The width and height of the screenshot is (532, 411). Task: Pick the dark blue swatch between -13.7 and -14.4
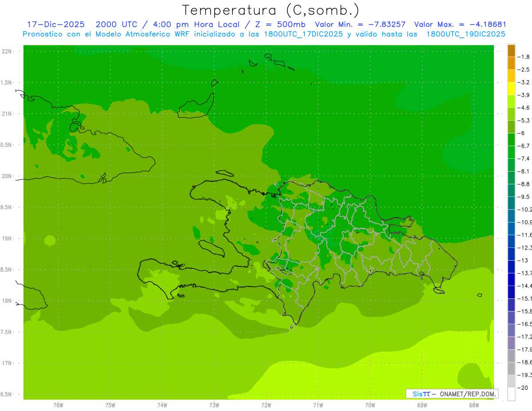pyautogui.click(x=511, y=279)
